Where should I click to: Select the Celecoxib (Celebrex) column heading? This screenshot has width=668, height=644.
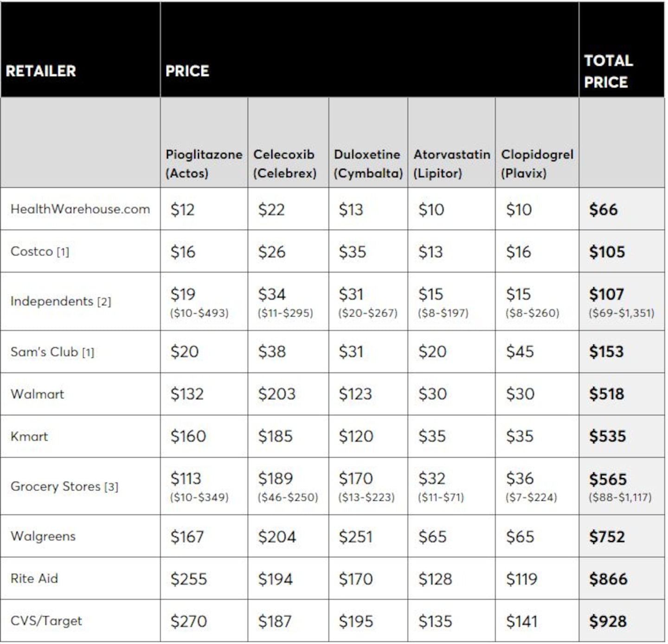(x=284, y=163)
